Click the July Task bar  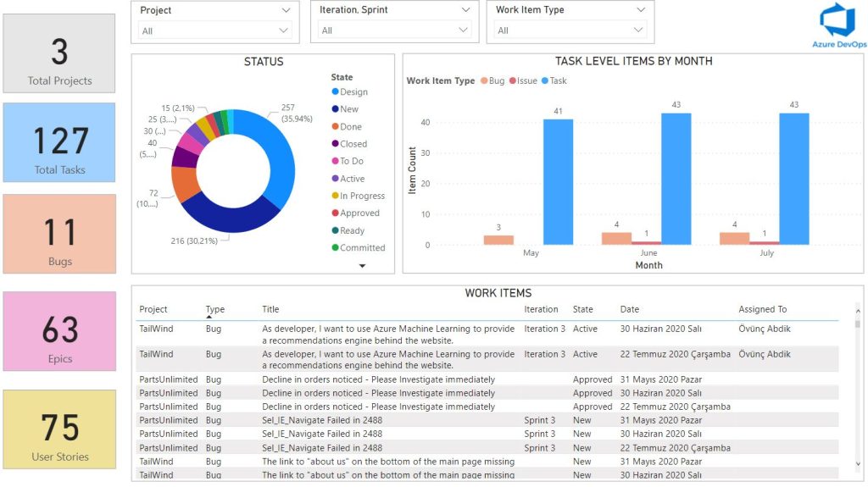click(793, 179)
